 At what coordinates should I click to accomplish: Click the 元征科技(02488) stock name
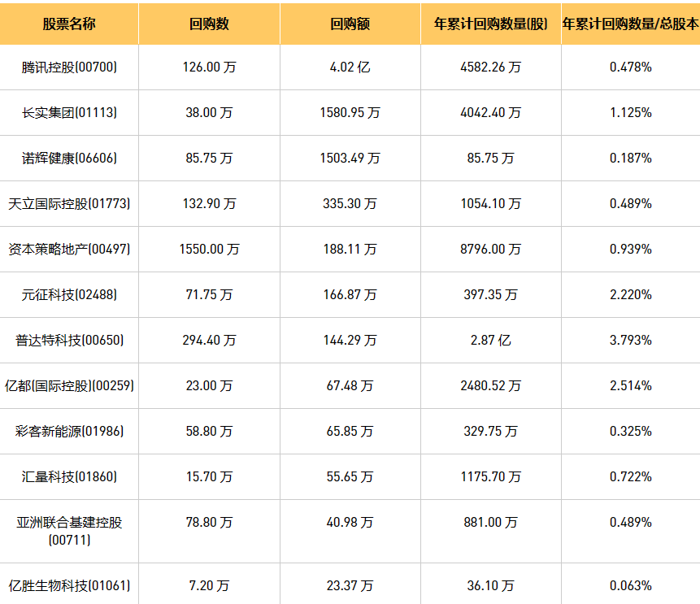(69, 295)
